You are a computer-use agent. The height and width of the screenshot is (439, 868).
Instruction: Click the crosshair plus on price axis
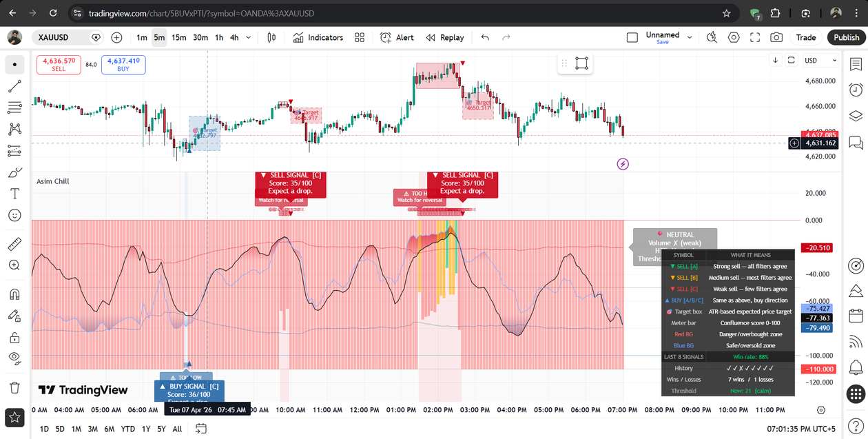tap(794, 143)
